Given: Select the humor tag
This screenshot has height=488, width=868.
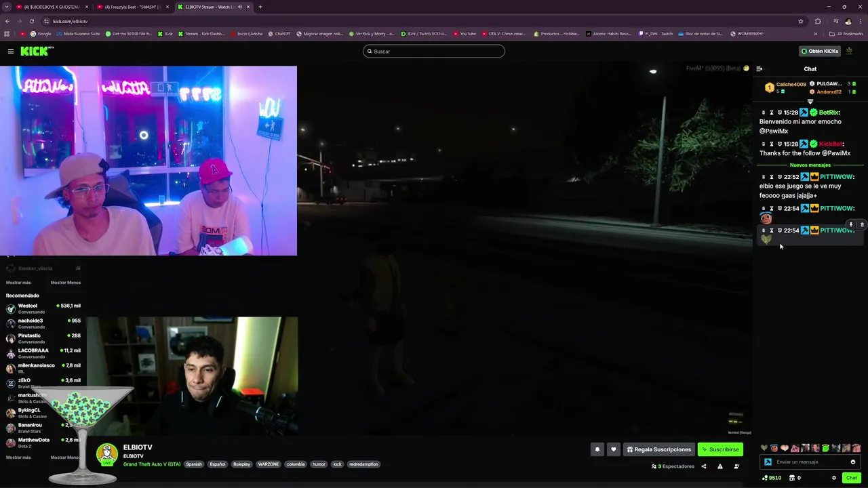Looking at the screenshot, I should (319, 464).
